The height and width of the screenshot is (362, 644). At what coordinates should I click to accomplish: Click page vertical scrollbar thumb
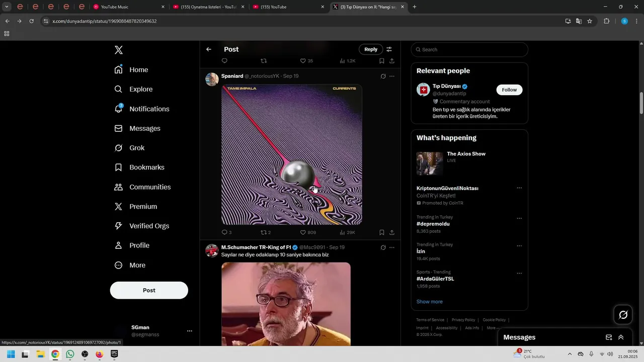pos(641,103)
